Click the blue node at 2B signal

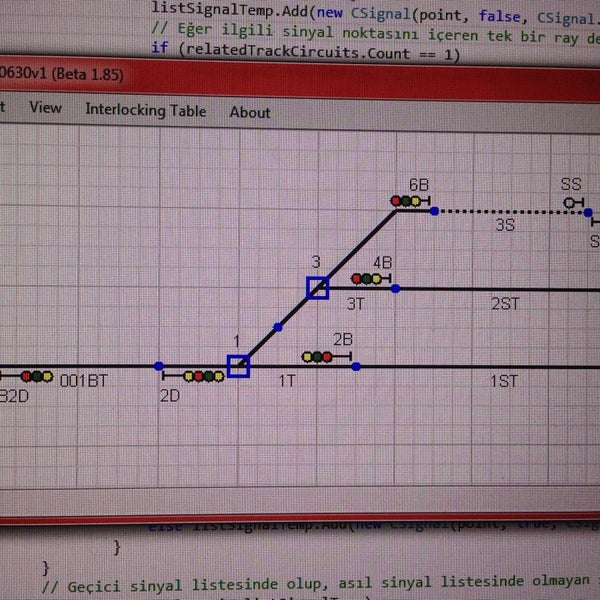[x=356, y=367]
